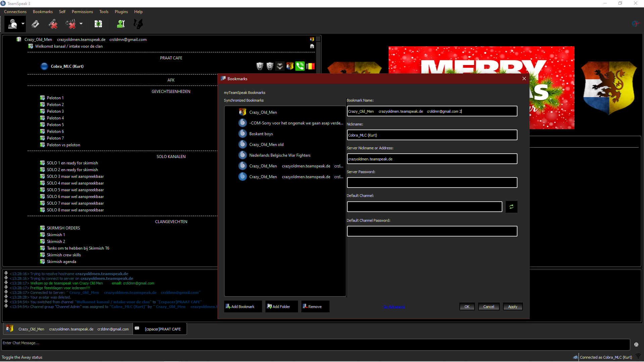Select the Peloton vs peloton channel

click(63, 145)
